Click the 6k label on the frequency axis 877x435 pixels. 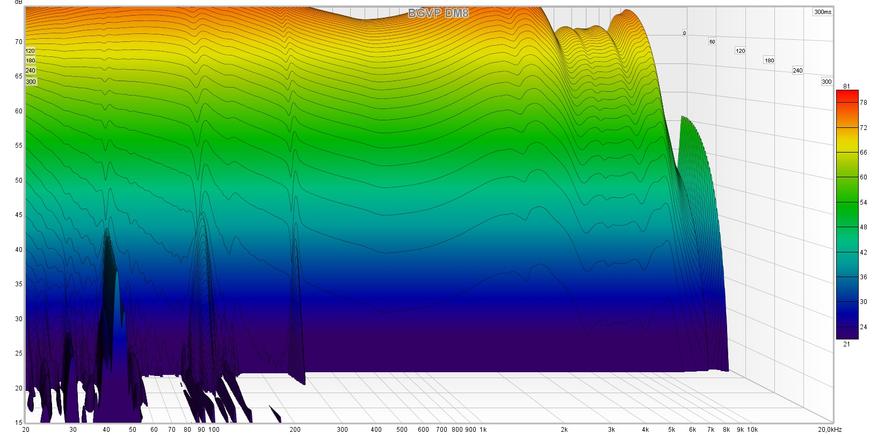point(692,430)
